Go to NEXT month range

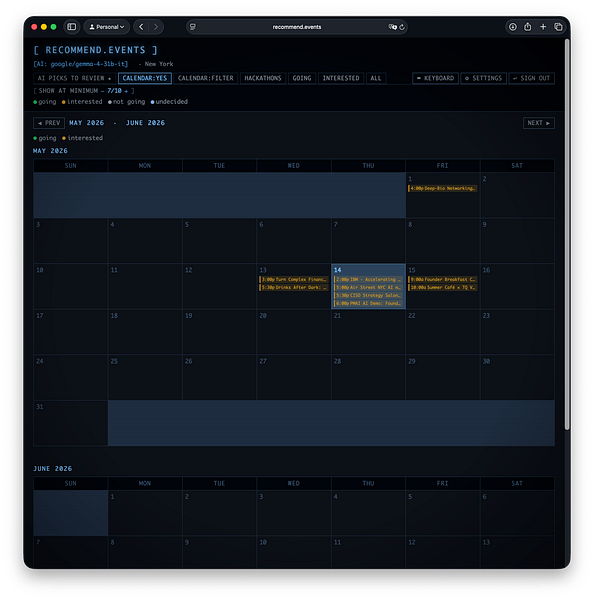coord(539,123)
